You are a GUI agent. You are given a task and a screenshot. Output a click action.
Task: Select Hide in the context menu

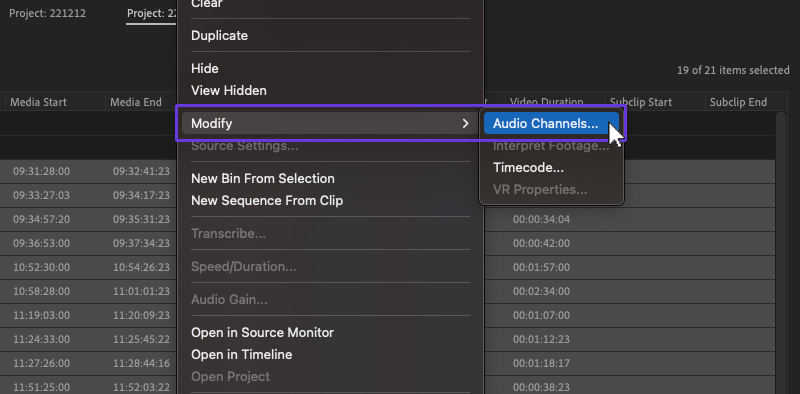(x=205, y=68)
